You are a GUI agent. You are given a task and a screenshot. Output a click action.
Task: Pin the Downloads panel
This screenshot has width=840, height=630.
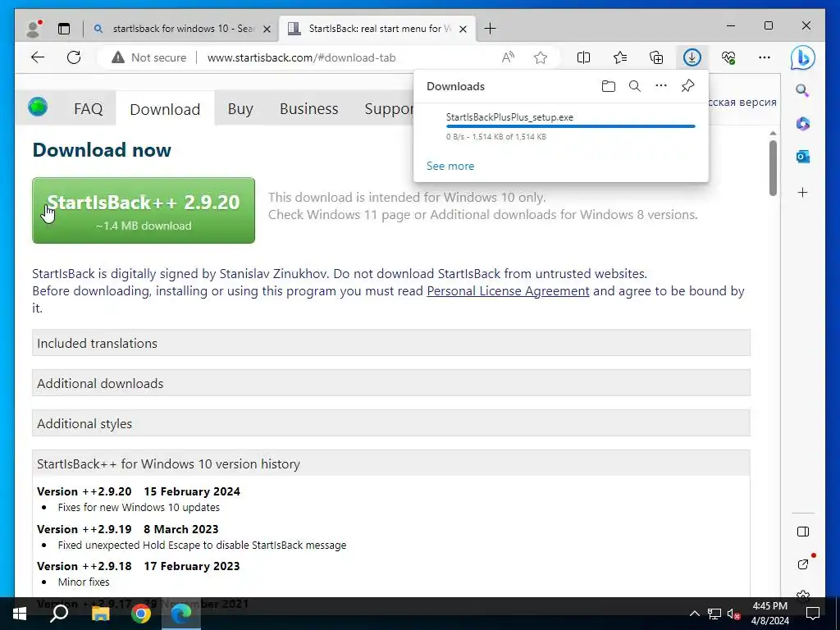click(x=688, y=85)
